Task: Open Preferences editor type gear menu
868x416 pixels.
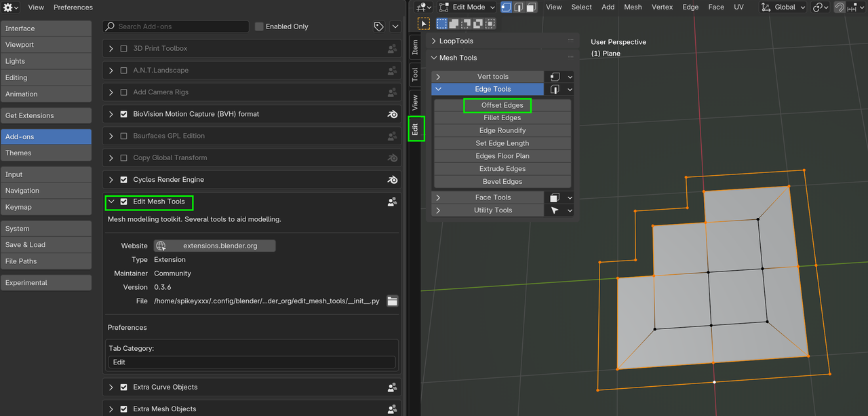Action: (x=11, y=7)
